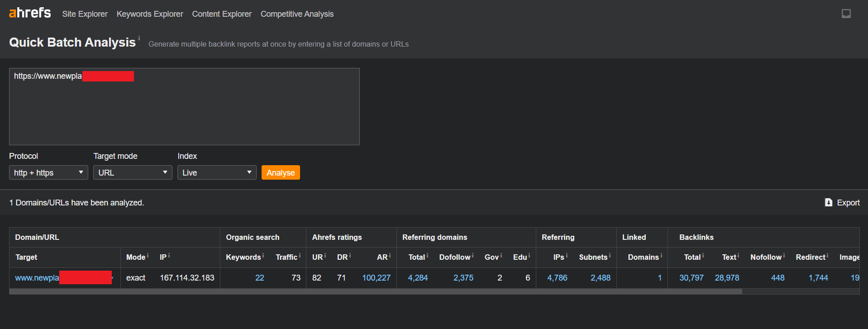Click info icon beside DR column header
868x329 pixels.
350,256
